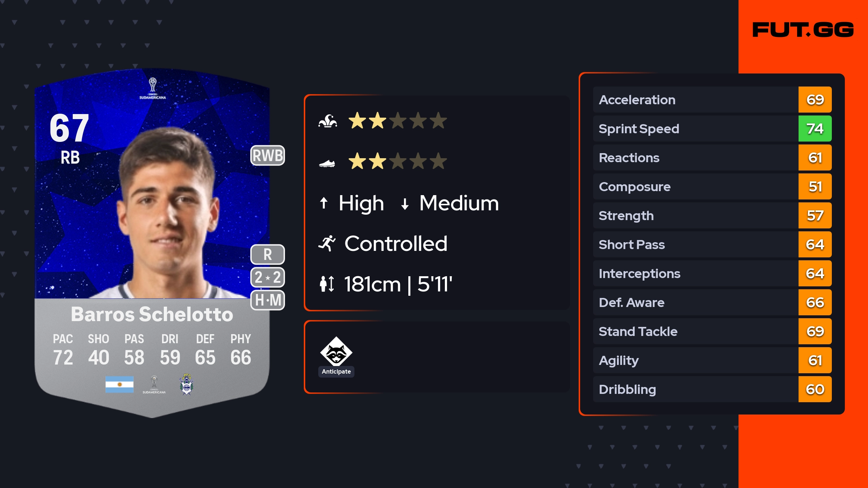868x488 pixels.
Task: Click the FUT.GG logo
Action: [803, 30]
